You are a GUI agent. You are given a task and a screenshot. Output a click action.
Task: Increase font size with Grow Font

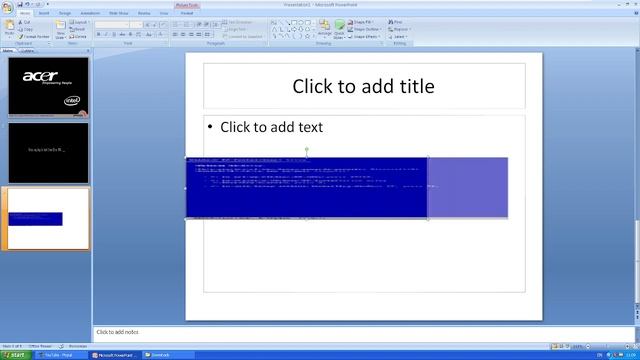click(147, 25)
